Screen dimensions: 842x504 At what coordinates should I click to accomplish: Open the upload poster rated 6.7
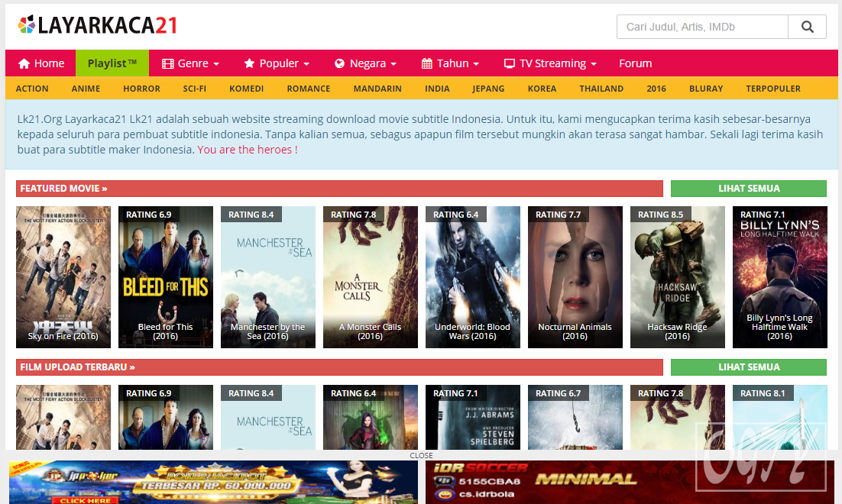(x=575, y=417)
